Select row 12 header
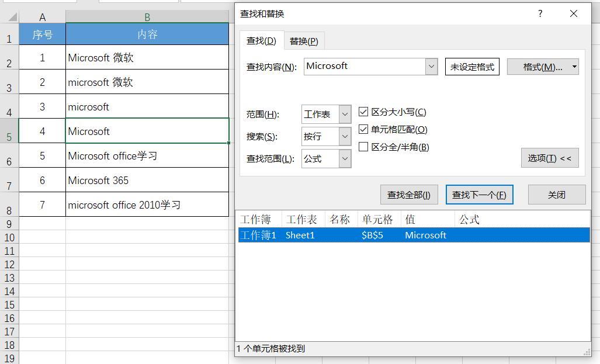Screen dimensions: 600x364 click(9, 265)
